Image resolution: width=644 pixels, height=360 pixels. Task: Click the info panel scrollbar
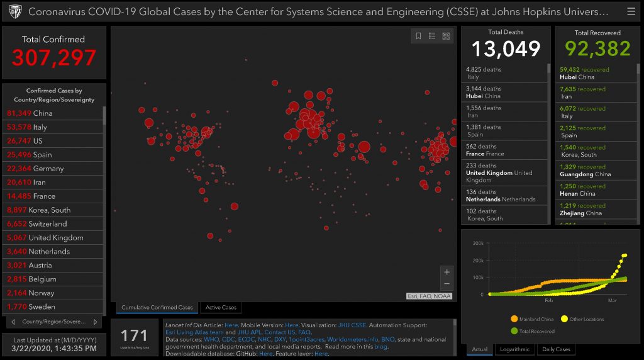[455, 323]
